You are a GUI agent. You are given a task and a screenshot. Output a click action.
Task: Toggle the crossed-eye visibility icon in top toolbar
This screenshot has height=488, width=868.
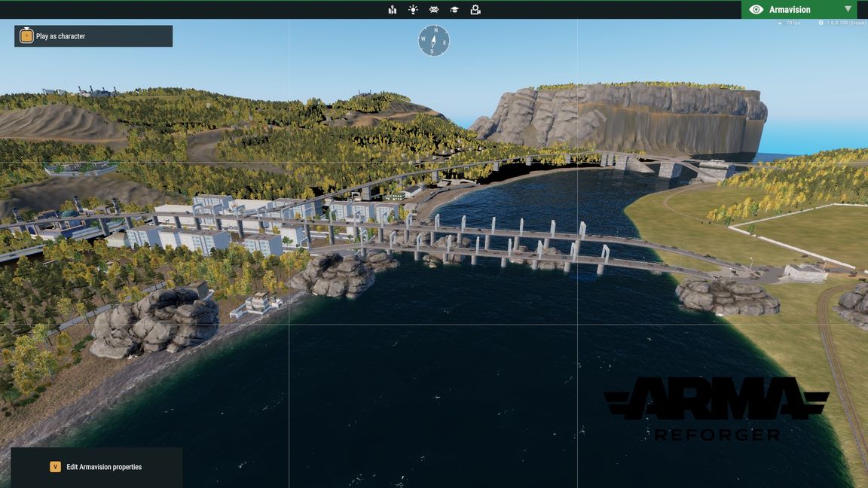click(434, 10)
